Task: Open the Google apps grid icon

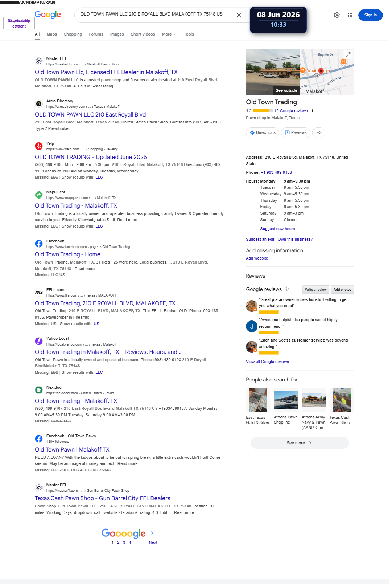Action: click(x=350, y=15)
